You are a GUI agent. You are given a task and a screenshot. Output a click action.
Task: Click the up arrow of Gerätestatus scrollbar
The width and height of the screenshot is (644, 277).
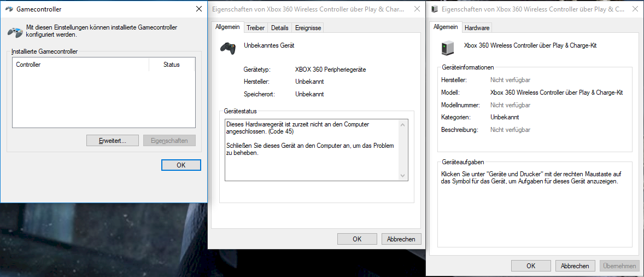[x=402, y=124]
